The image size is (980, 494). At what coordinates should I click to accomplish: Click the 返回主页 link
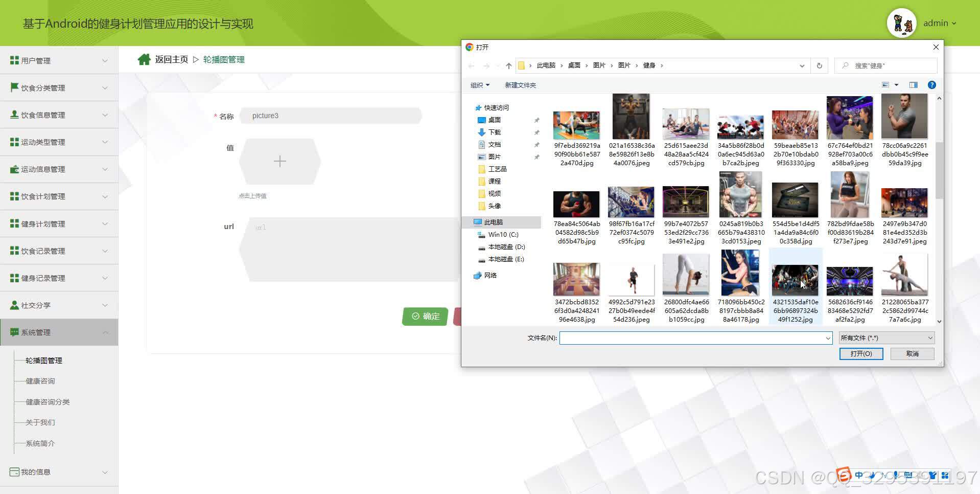[x=172, y=59]
